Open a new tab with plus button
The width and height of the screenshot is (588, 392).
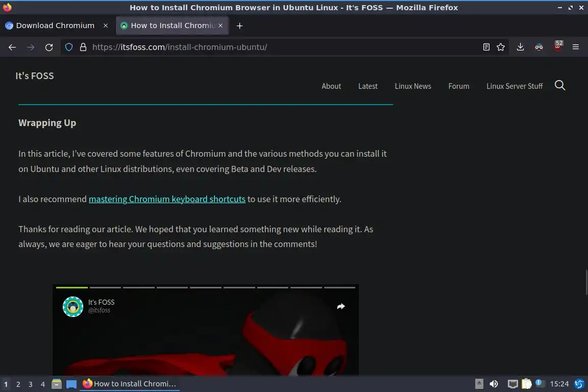(x=239, y=26)
